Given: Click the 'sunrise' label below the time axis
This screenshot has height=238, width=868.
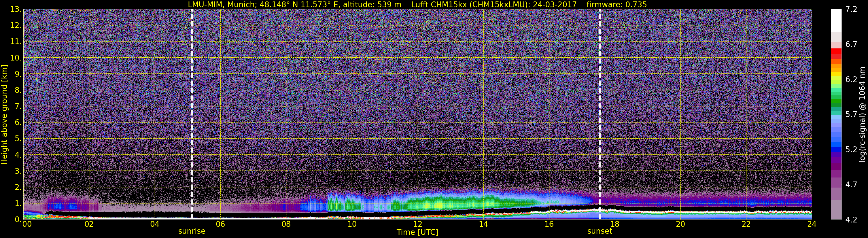Looking at the screenshot, I should tap(192, 231).
